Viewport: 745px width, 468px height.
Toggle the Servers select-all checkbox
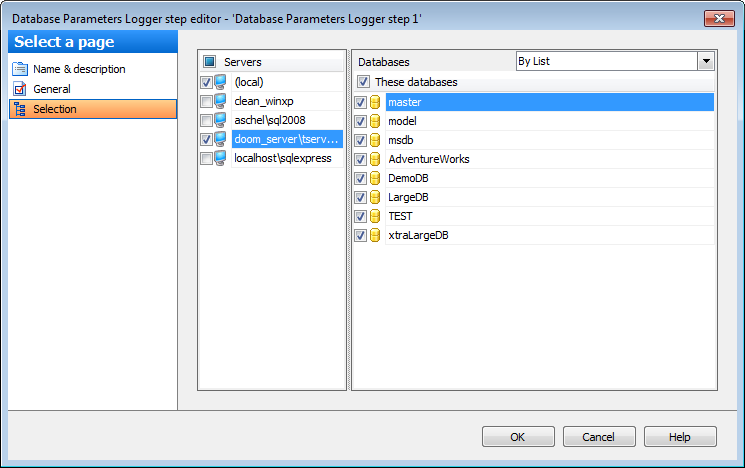coord(210,62)
